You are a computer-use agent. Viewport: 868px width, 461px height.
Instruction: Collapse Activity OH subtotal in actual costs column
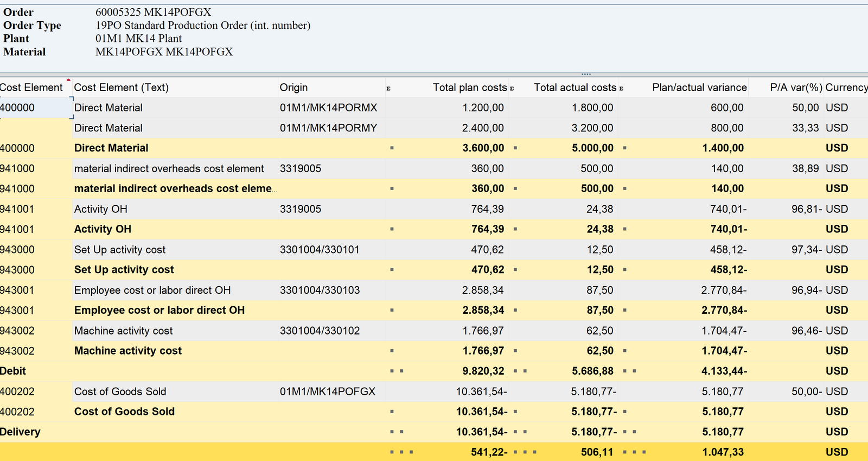tap(515, 229)
